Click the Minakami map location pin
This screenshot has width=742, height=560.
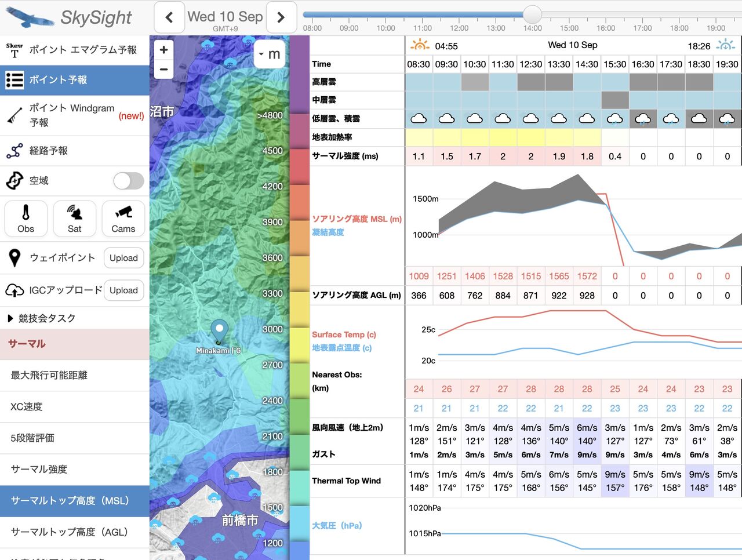point(219,331)
